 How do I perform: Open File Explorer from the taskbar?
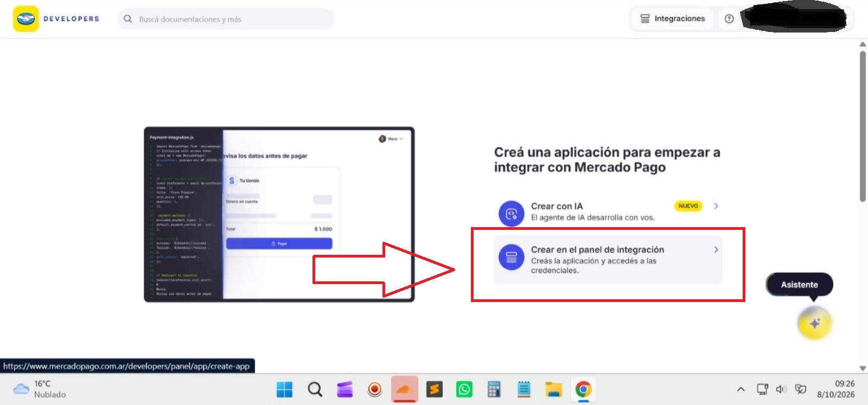pos(553,389)
